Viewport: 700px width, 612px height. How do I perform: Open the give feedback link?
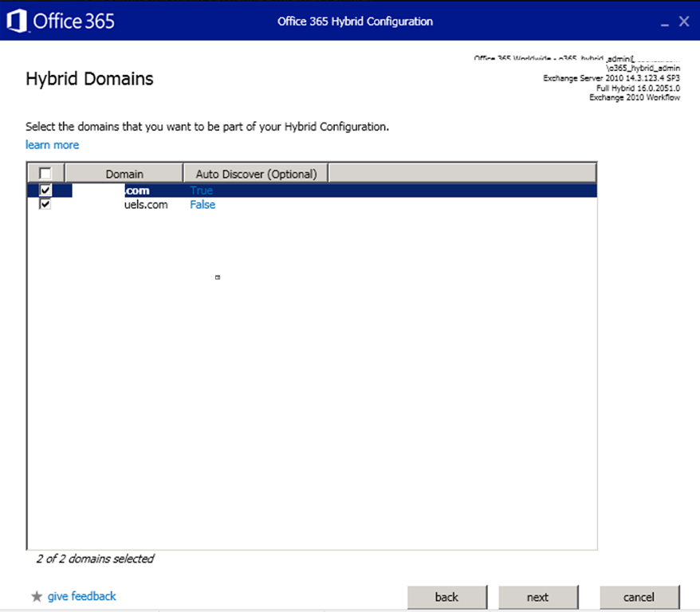81,596
